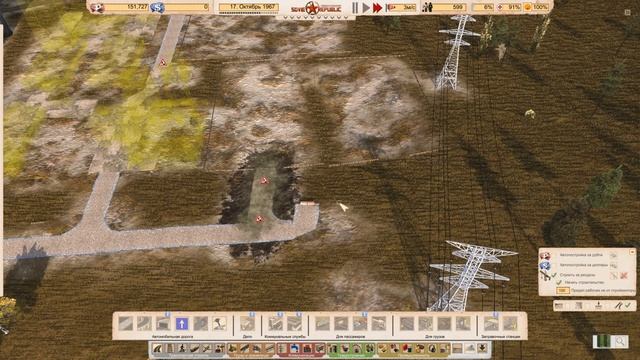
Task: Open the first icon of brown toolbar group
Action: tap(232, 348)
